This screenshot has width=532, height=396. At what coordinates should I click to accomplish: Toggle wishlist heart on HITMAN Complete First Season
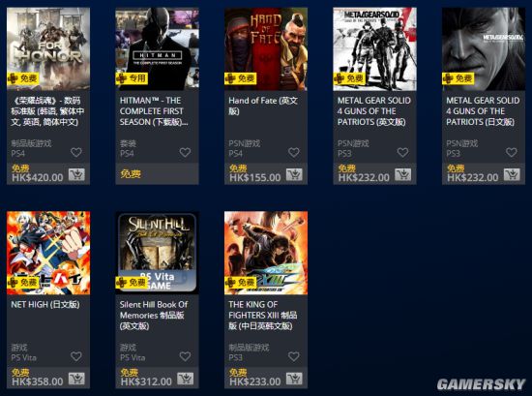click(186, 152)
